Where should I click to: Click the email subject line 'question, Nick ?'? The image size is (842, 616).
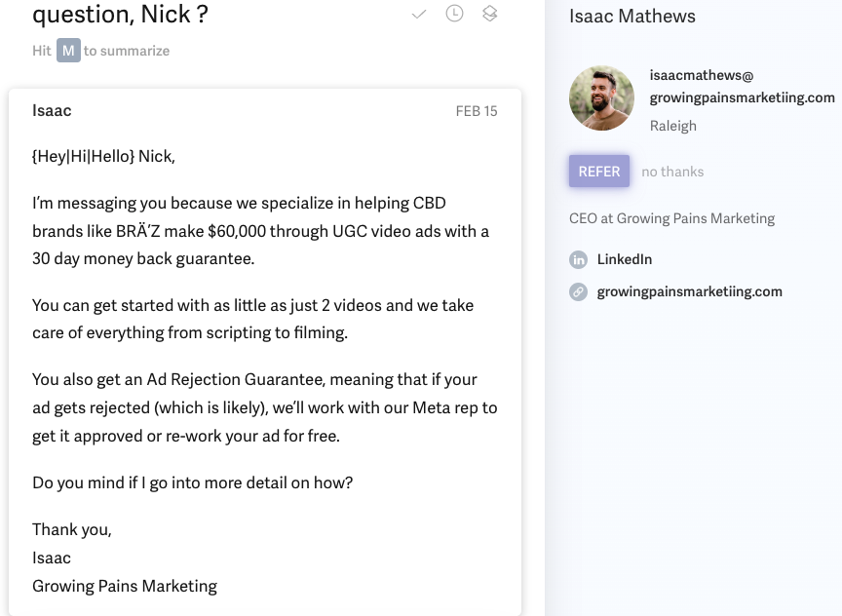[x=120, y=14]
